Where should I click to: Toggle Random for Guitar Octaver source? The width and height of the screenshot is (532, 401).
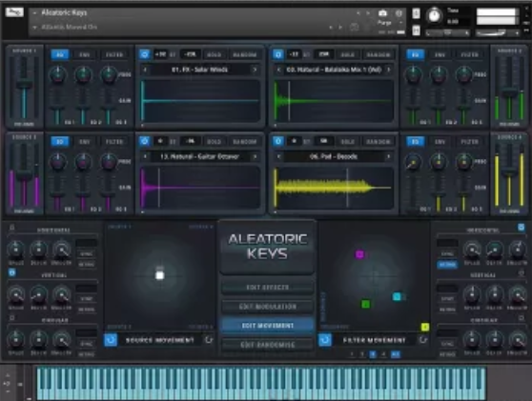point(245,142)
